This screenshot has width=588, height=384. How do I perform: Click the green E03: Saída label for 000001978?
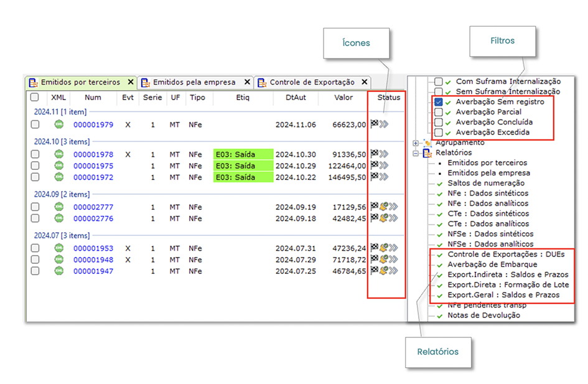pyautogui.click(x=243, y=154)
